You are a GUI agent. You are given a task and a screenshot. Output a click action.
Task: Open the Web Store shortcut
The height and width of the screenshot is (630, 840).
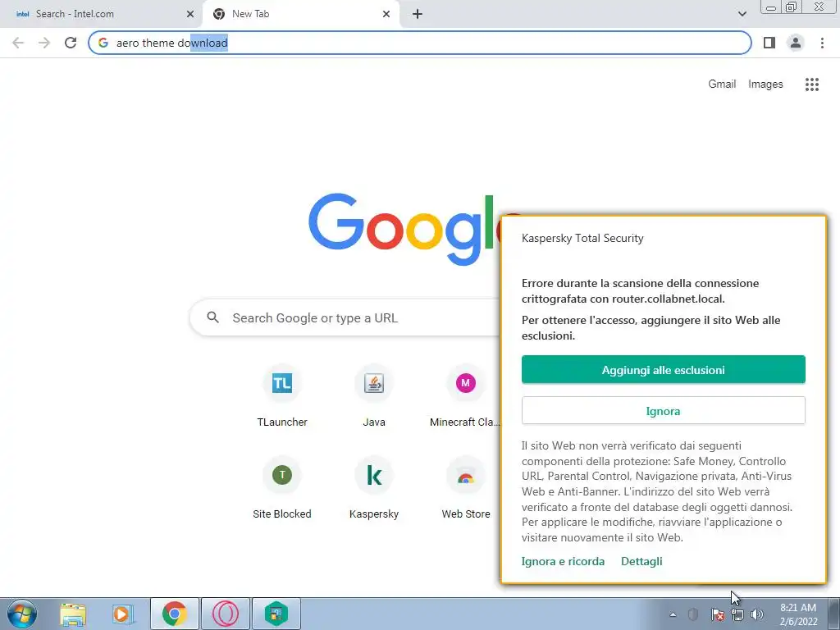click(x=466, y=489)
